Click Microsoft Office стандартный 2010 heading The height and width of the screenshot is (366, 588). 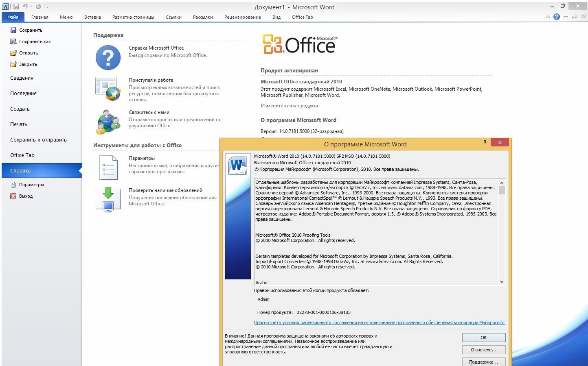[301, 82]
